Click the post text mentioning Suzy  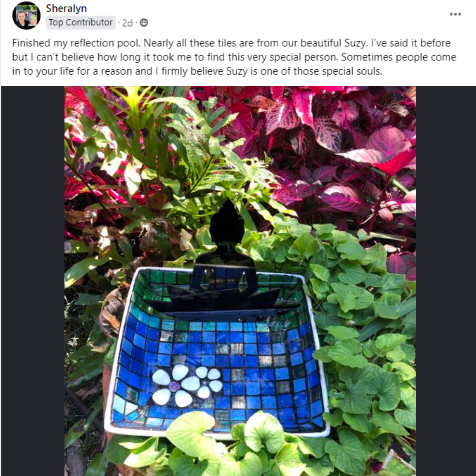coord(234,57)
